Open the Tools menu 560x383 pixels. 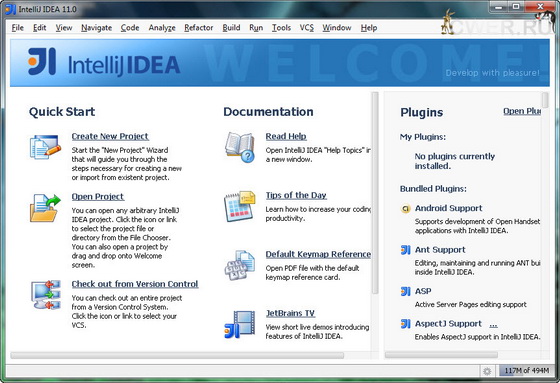[281, 28]
